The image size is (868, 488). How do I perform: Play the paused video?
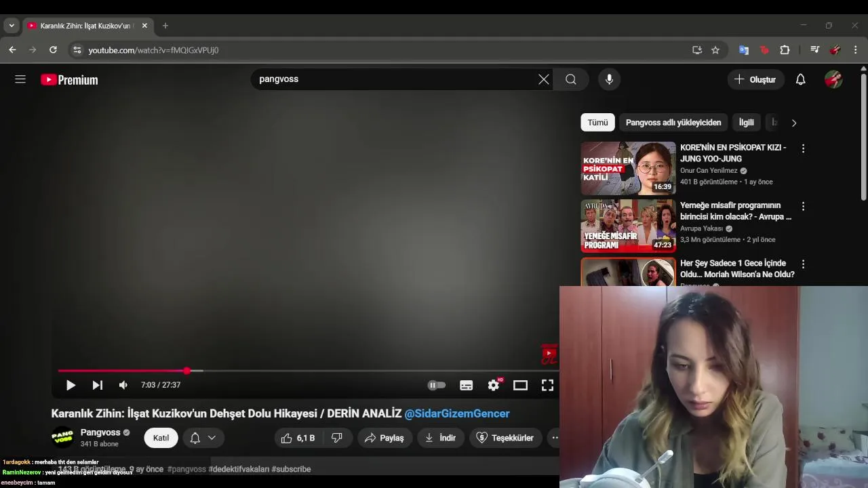(71, 385)
